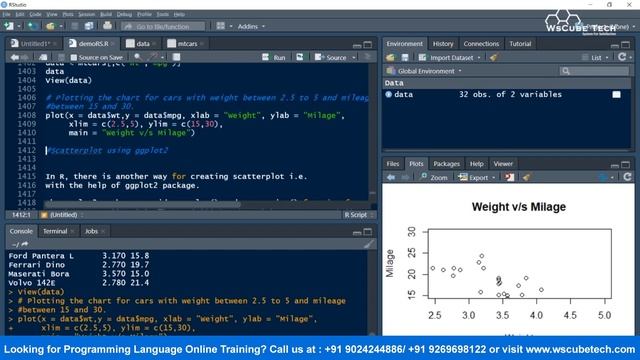The image size is (640, 360).
Task: Remove current plot with red X icon
Action: click(x=509, y=177)
